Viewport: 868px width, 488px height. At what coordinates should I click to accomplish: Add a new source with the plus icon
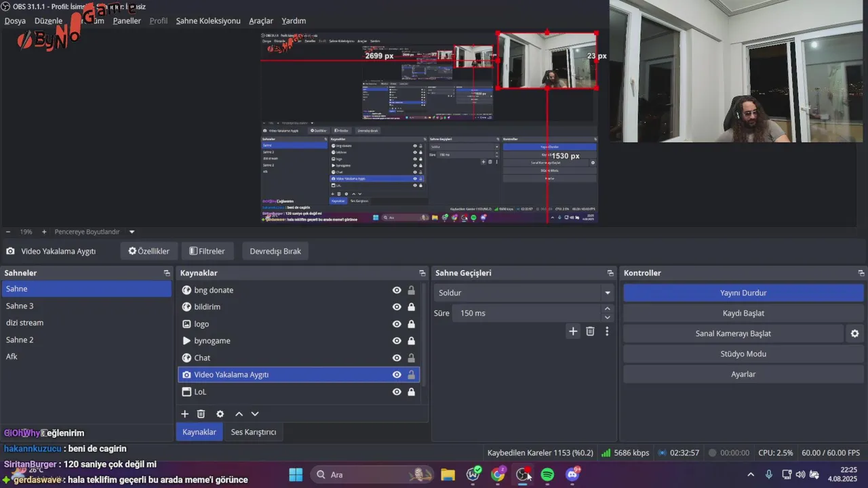(x=184, y=414)
